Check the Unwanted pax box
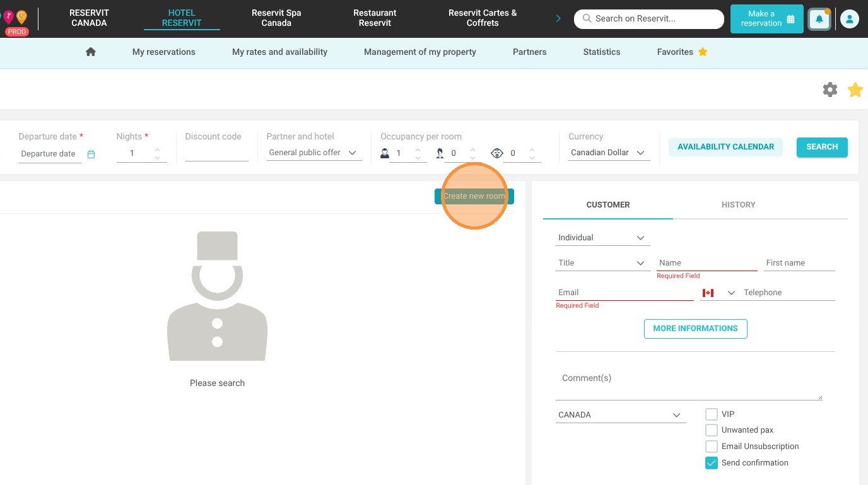Viewport: 868px width, 485px height. click(x=712, y=430)
